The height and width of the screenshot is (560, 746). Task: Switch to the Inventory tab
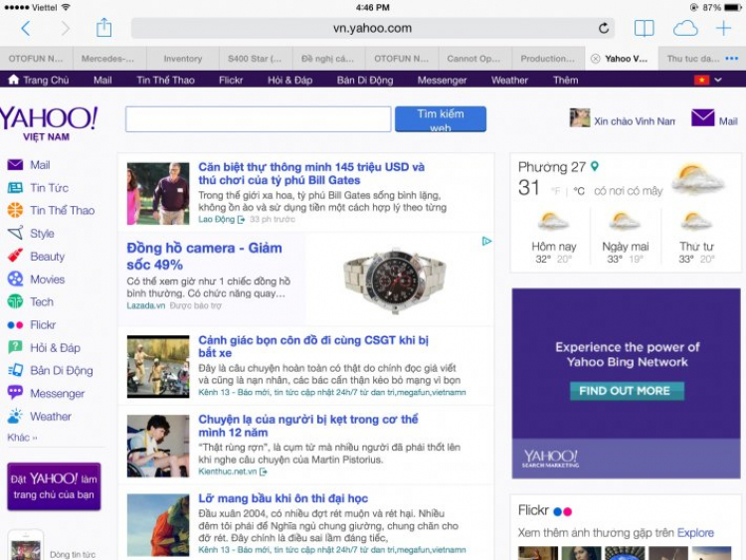click(183, 59)
